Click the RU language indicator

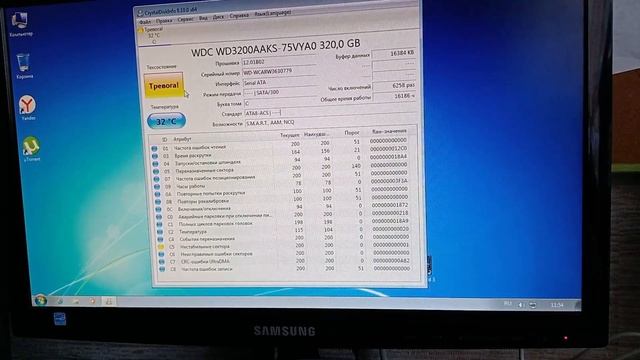(507, 304)
